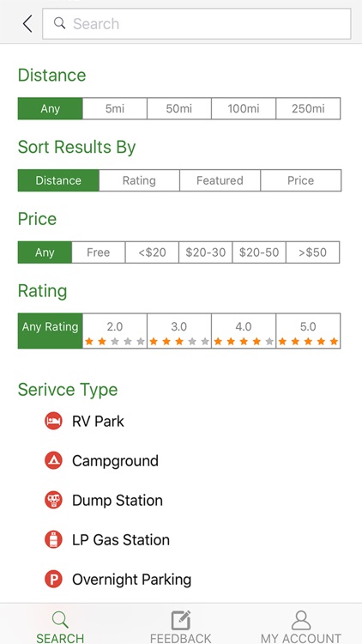Sort results by Rating
This screenshot has height=644, width=362.
(x=139, y=180)
